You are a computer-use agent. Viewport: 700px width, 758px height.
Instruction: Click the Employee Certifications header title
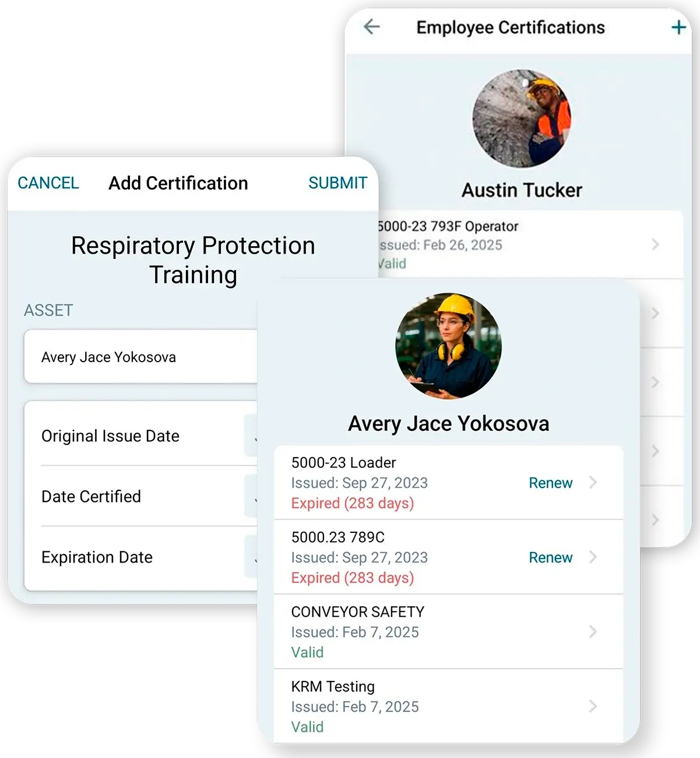pyautogui.click(x=511, y=27)
